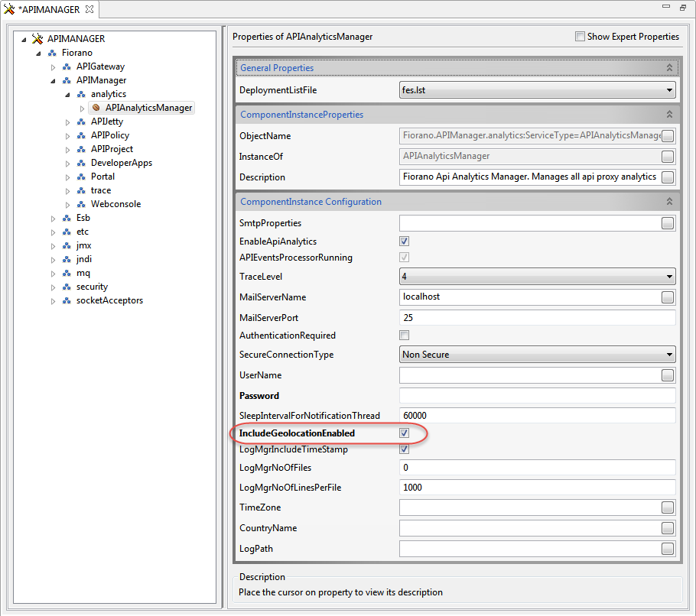Click the jndi node icon

point(67,259)
